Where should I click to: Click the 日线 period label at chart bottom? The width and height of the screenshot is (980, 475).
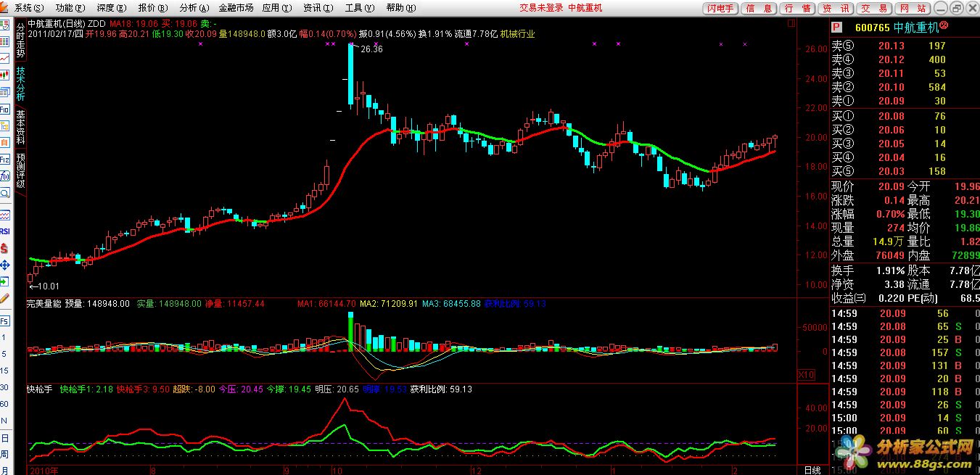(x=812, y=470)
